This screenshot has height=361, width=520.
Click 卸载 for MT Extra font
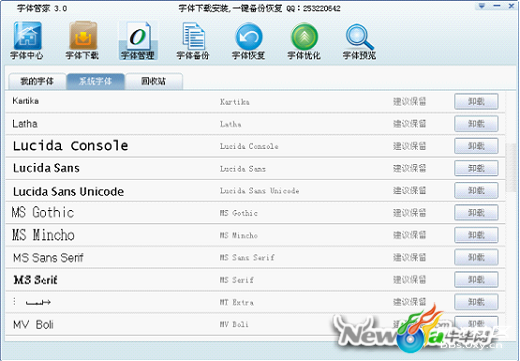[476, 302]
